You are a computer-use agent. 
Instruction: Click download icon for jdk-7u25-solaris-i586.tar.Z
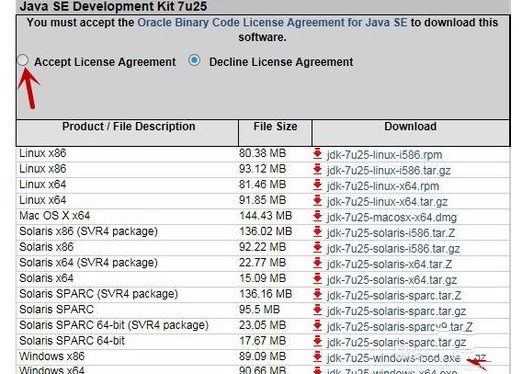click(317, 232)
